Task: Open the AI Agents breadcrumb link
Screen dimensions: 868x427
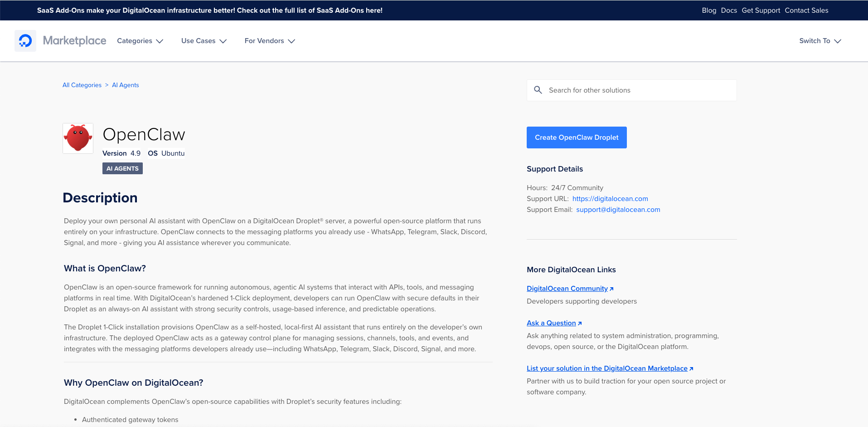Action: click(x=126, y=85)
